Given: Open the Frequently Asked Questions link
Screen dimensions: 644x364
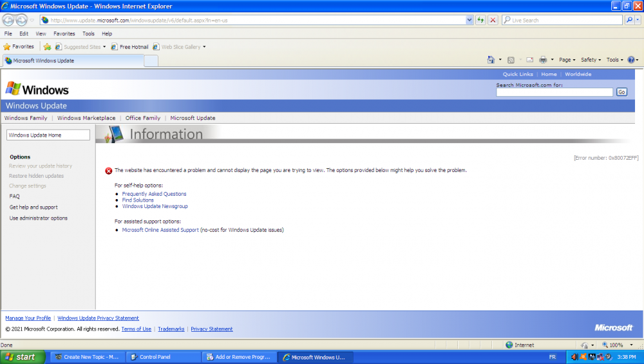Looking at the screenshot, I should point(154,194).
